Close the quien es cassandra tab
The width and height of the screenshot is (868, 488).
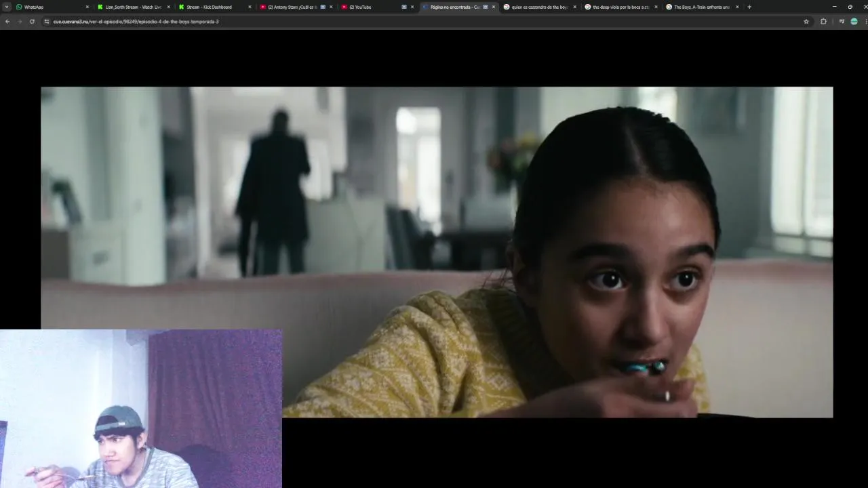click(x=575, y=7)
